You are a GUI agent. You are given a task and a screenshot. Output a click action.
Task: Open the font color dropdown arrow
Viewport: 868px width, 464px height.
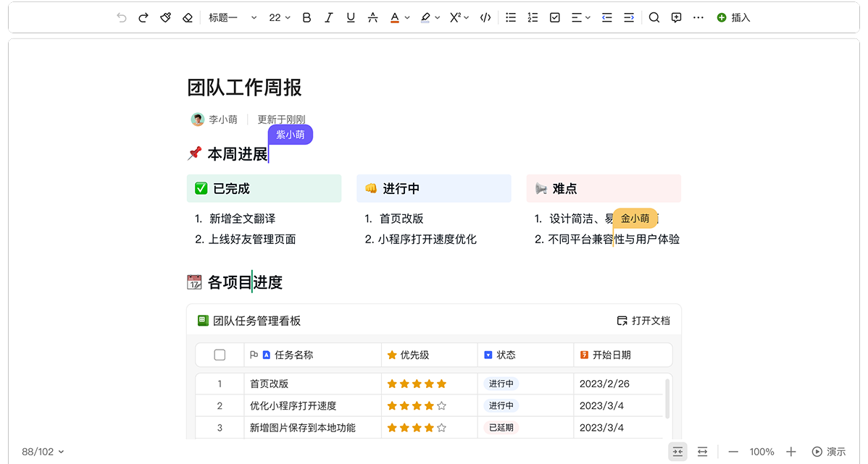[407, 17]
